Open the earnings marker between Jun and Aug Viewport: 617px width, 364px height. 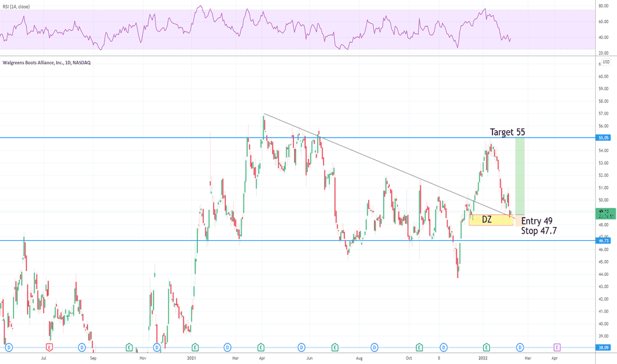point(335,347)
